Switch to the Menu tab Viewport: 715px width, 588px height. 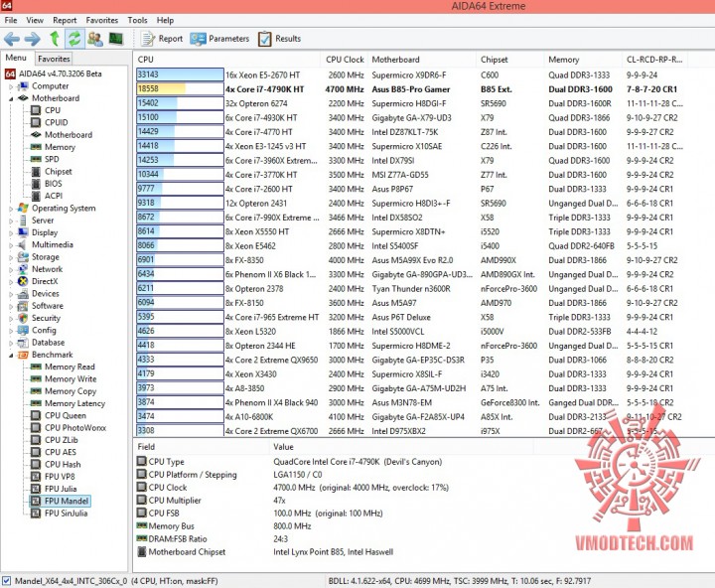[16, 58]
